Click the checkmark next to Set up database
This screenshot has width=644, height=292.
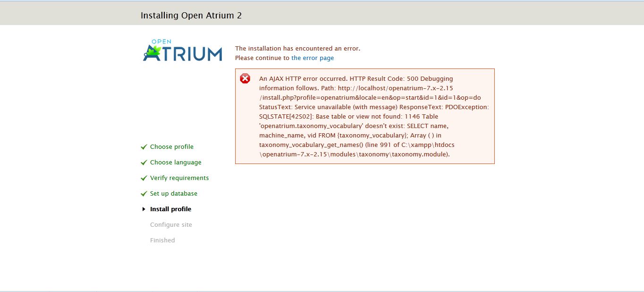[144, 193]
